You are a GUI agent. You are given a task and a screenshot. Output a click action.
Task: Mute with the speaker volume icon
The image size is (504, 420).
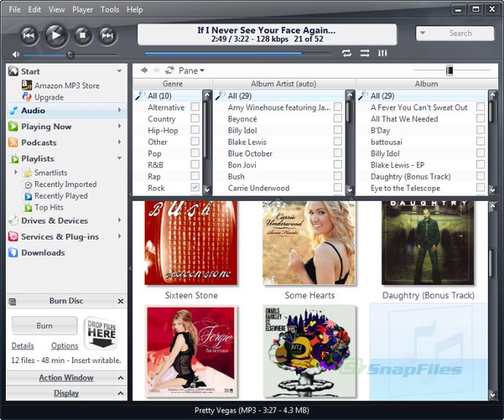[15, 54]
